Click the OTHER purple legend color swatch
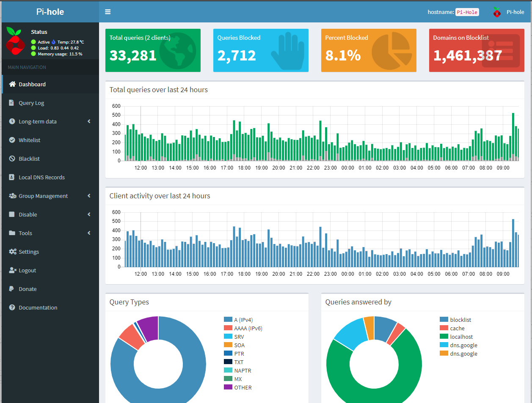 pos(228,387)
